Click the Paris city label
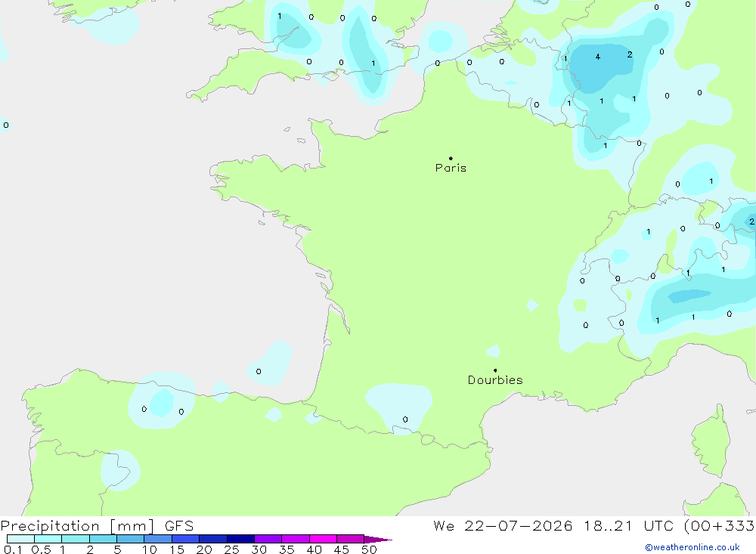This screenshot has width=756, height=554. (451, 168)
